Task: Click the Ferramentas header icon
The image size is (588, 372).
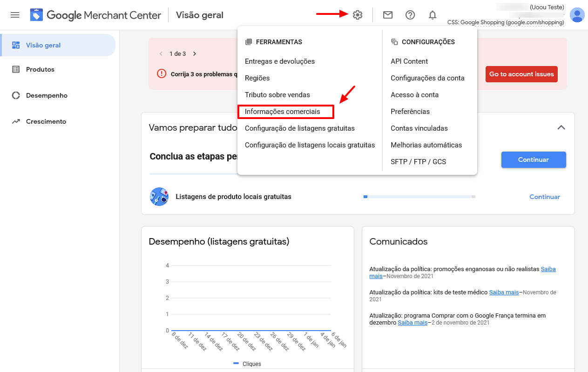Action: coord(249,42)
